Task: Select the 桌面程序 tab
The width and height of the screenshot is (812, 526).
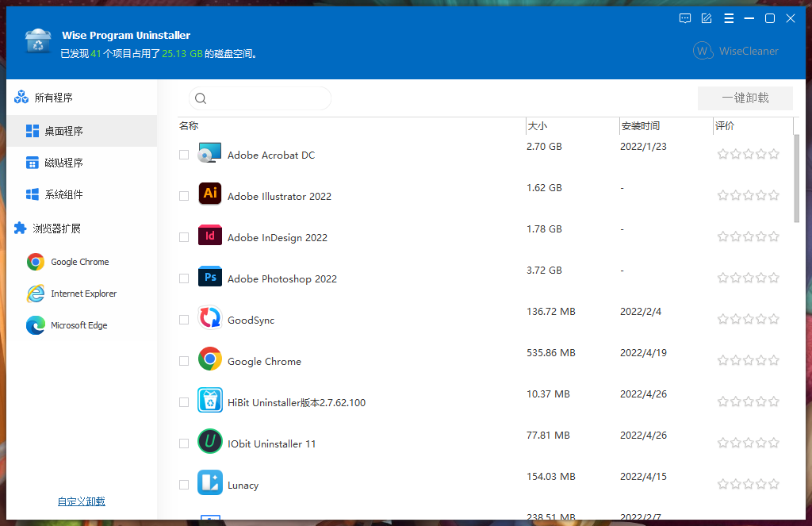Action: [x=82, y=131]
